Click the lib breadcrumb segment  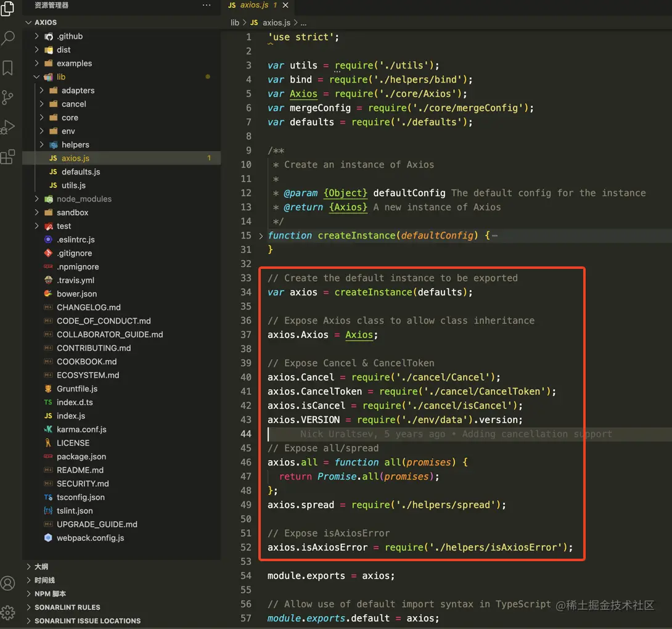(x=235, y=23)
